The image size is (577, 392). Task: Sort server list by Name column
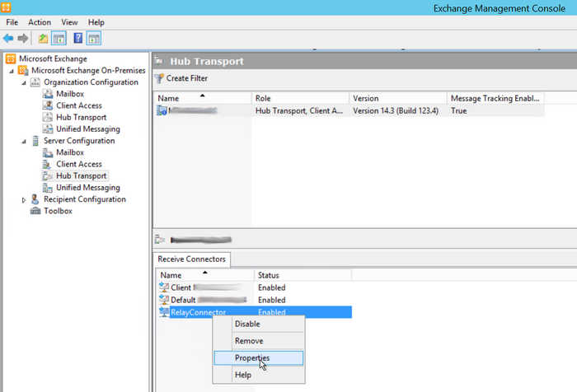(203, 98)
